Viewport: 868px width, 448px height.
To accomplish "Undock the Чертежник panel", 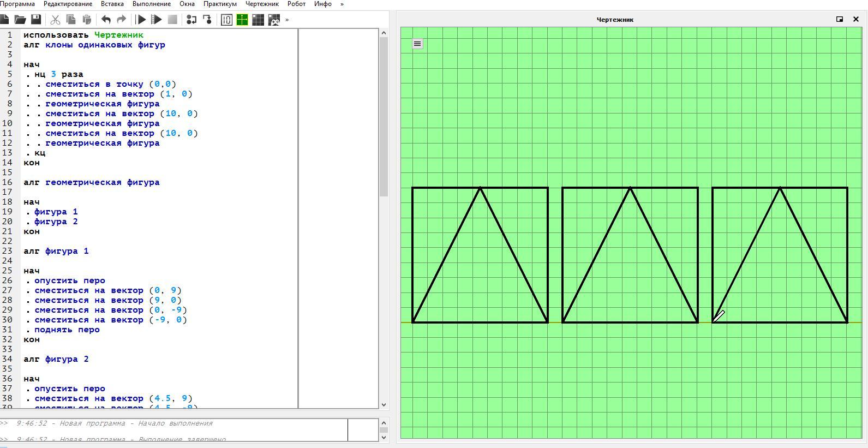I will (x=840, y=19).
